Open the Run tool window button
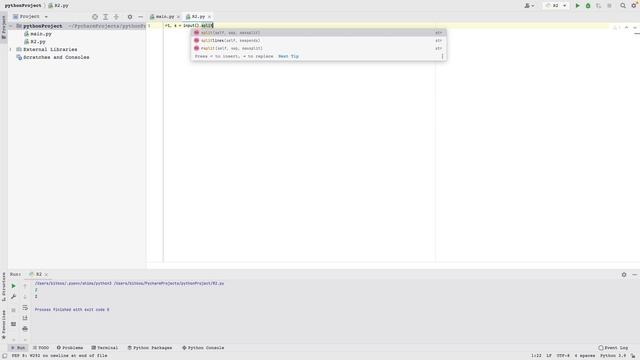This screenshot has width=640, height=360. [18, 348]
